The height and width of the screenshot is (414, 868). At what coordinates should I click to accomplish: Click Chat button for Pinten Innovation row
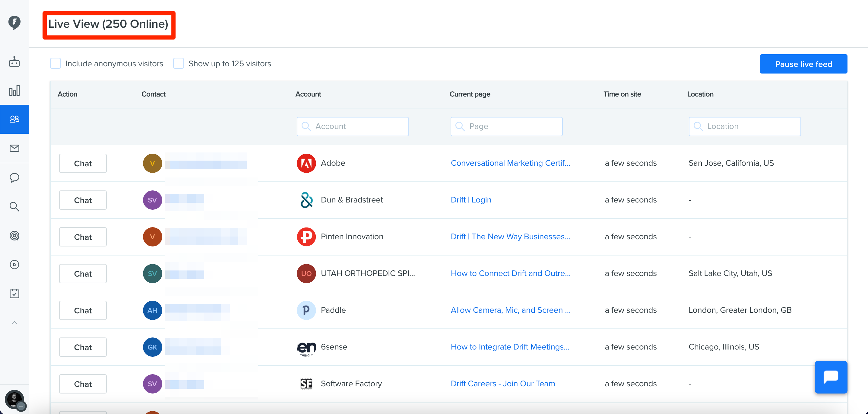[x=83, y=237]
